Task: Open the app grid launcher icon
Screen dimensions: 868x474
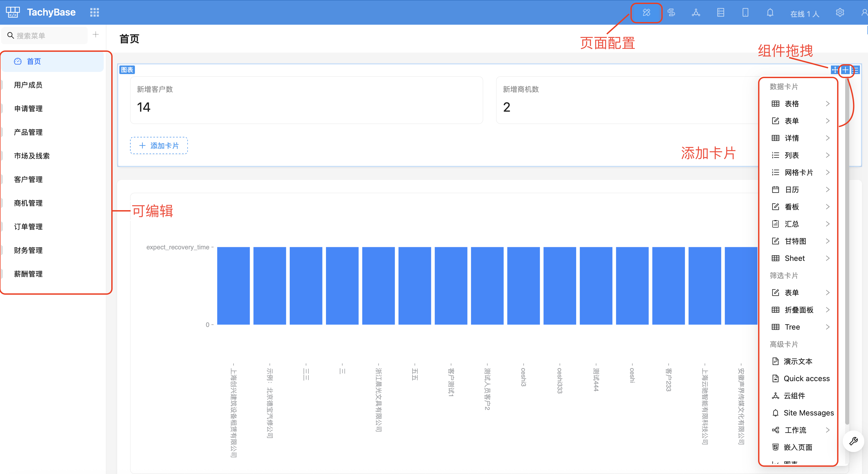Action: [94, 13]
